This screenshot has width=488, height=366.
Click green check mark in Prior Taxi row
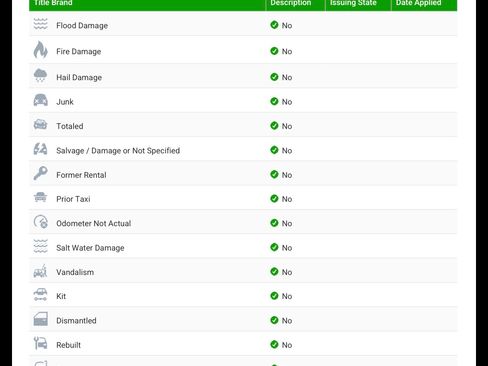pos(274,199)
